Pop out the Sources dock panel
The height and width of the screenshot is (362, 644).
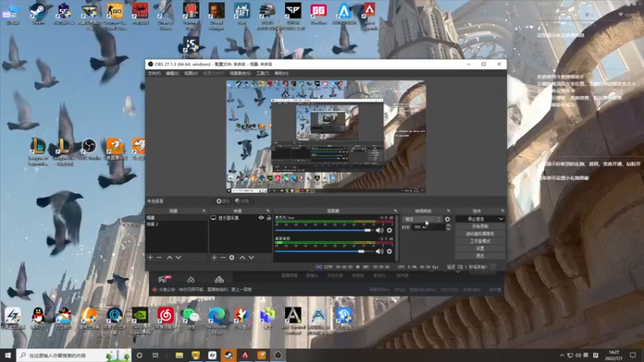point(268,211)
